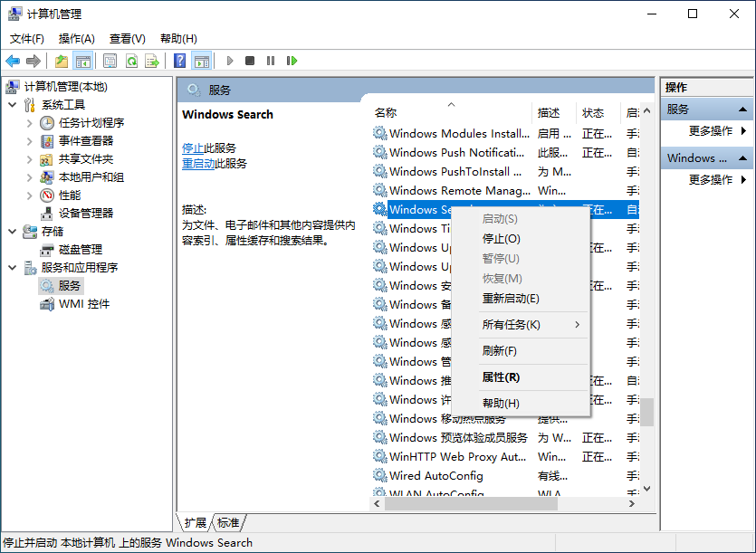Screen dimensions: 756x553
Task: Toggle the console tree pane visibility
Action: click(x=81, y=61)
